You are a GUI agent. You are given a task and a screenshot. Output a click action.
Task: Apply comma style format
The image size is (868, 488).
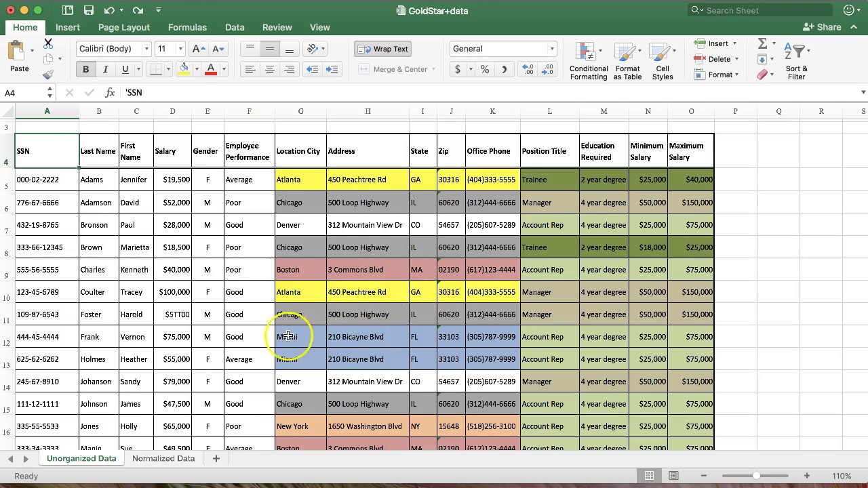[x=504, y=69]
